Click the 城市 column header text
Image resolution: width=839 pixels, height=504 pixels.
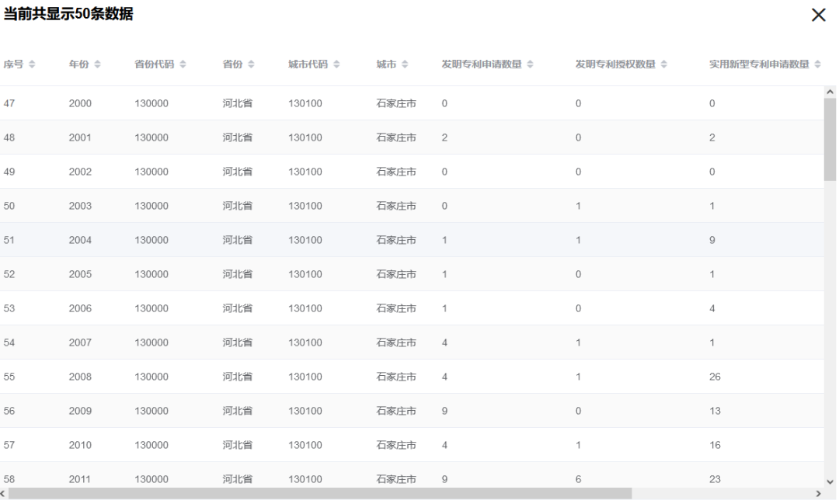coord(386,64)
